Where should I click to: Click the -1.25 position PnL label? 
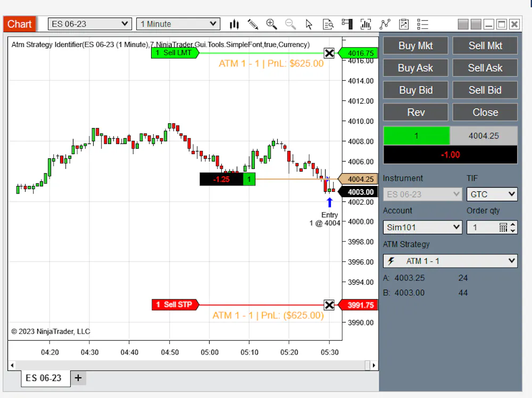[221, 179]
